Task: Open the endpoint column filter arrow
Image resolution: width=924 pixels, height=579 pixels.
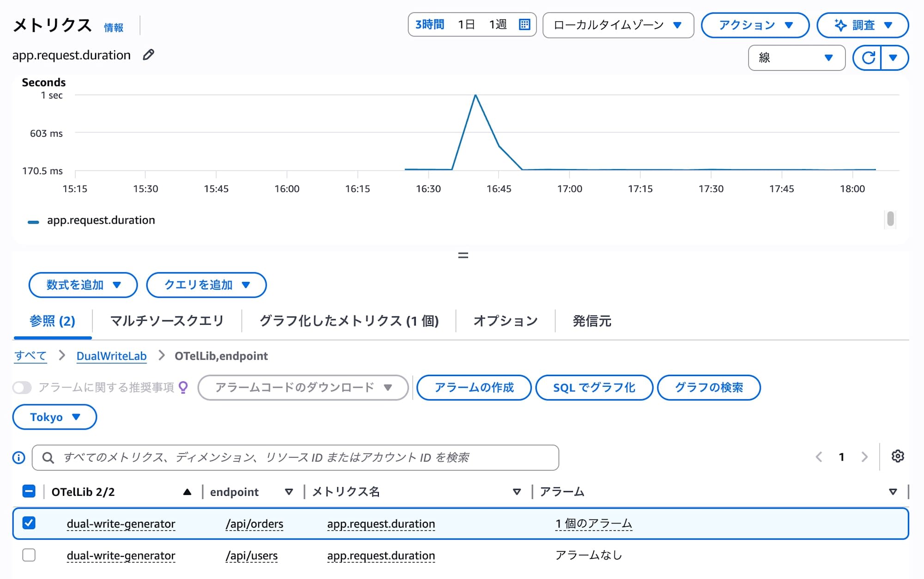Action: [289, 492]
